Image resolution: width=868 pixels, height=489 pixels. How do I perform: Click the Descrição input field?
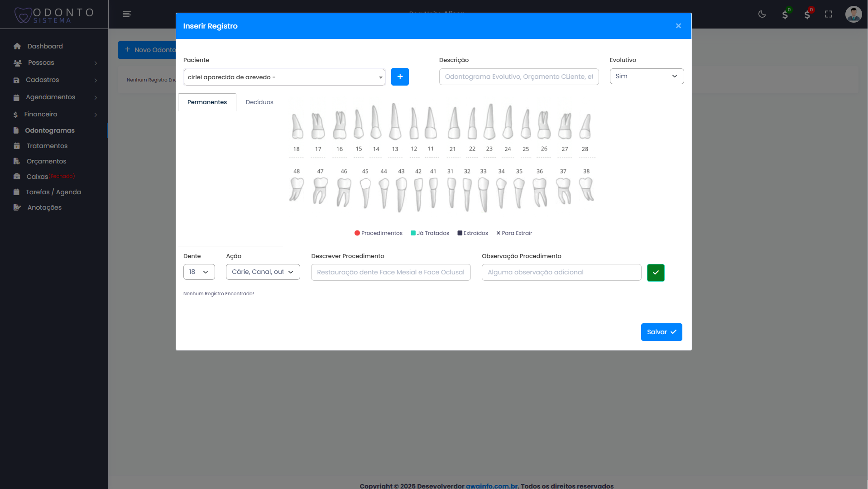point(518,77)
